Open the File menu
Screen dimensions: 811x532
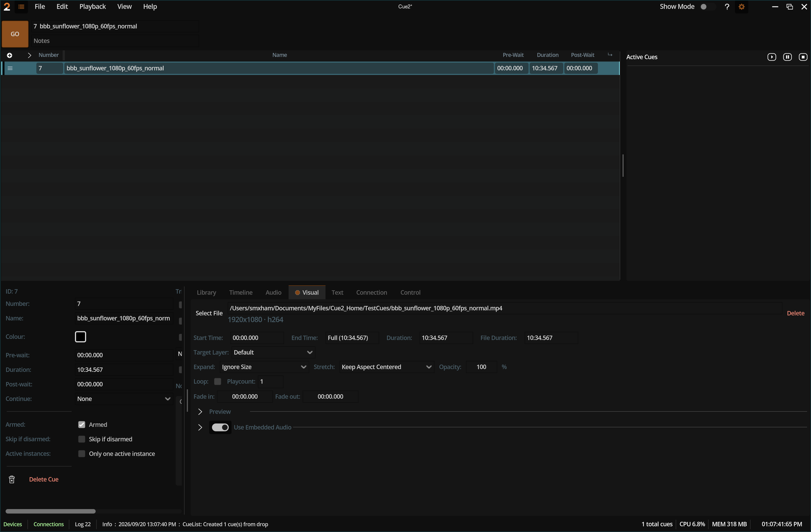click(39, 6)
